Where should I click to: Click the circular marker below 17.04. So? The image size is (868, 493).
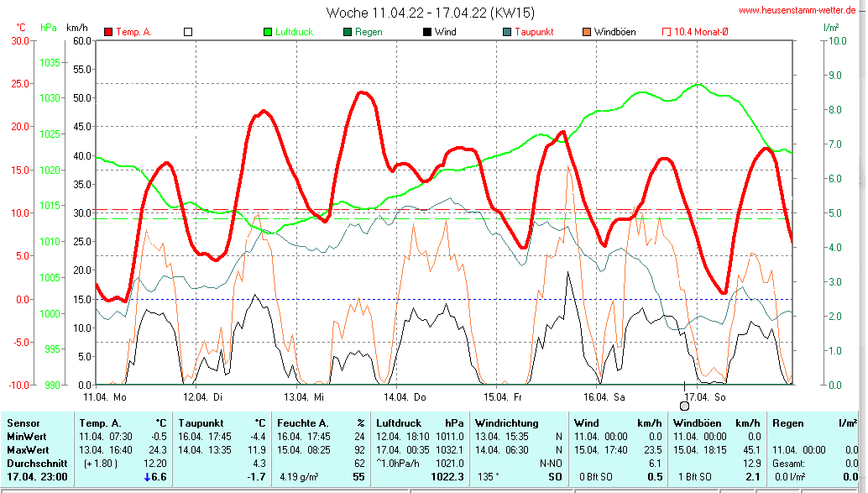[684, 406]
